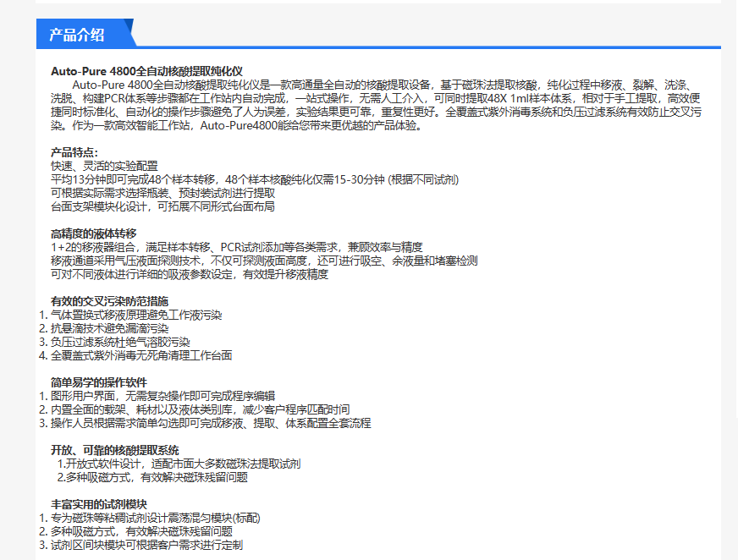Screen dimensions: 738x560
Task: Click item 多种吸磁方式 under 丰富实用的试剂模块
Action: point(141,532)
